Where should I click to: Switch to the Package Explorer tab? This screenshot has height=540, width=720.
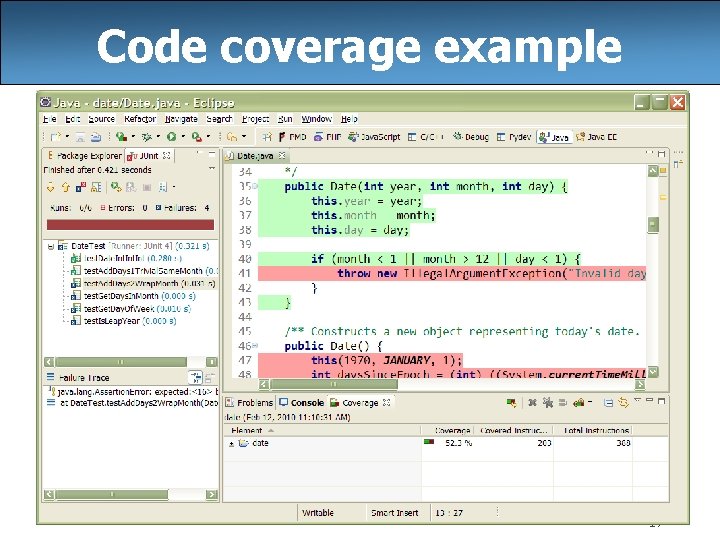tap(84, 156)
